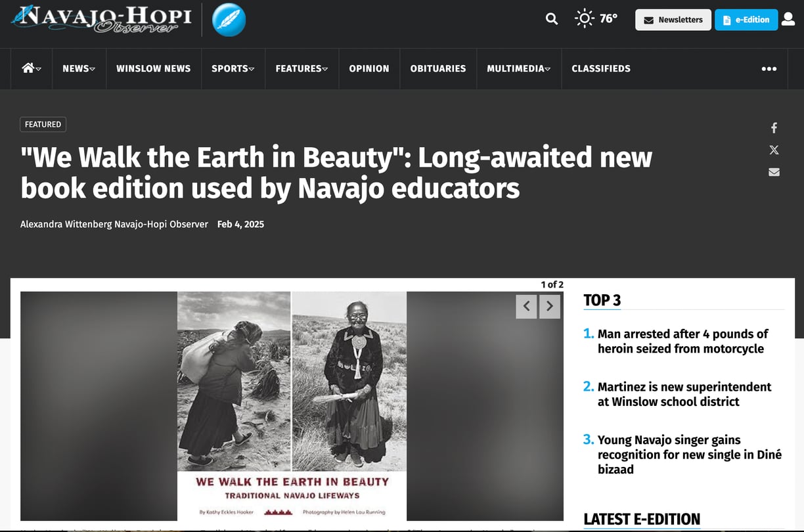Expand the News dropdown menu
The height and width of the screenshot is (532, 804).
pos(79,68)
